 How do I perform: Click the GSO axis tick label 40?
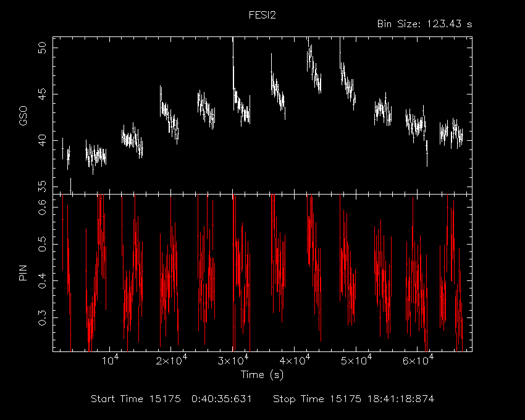(43, 140)
